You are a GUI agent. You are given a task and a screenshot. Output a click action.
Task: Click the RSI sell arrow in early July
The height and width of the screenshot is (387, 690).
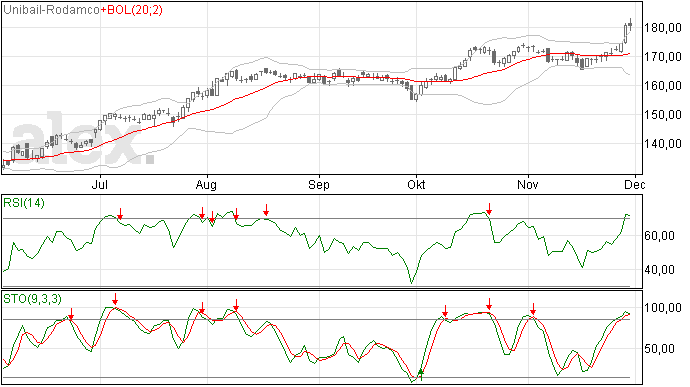tap(120, 214)
